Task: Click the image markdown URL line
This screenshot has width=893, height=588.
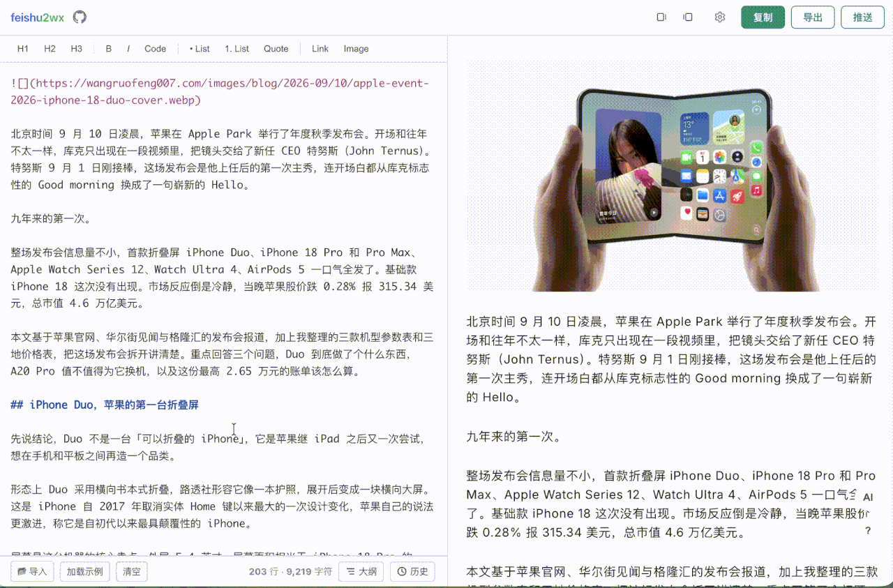Action: pos(220,91)
